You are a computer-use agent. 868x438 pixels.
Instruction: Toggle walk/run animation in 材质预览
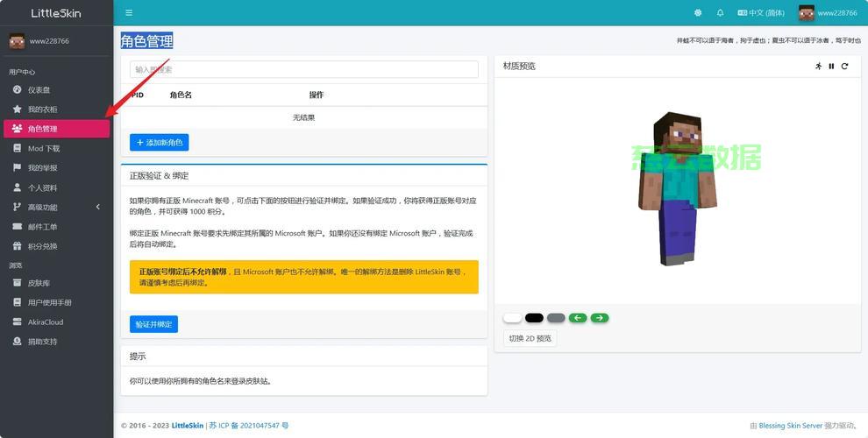point(819,67)
